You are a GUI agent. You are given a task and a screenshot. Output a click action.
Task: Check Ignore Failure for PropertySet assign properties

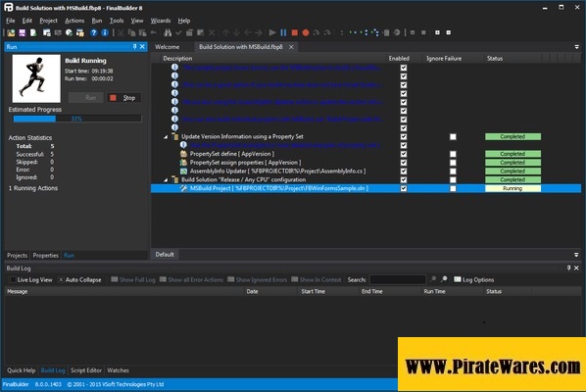453,163
